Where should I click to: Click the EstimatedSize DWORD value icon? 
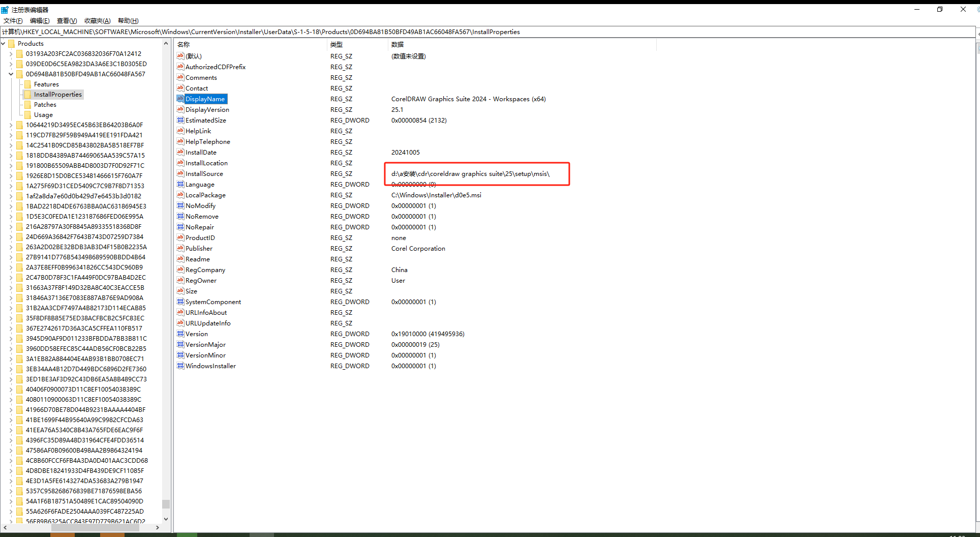[x=180, y=120]
